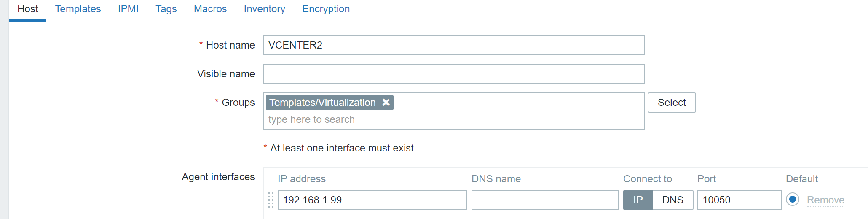The height and width of the screenshot is (219, 868).
Task: Switch to the IPMI tab
Action: click(x=128, y=9)
